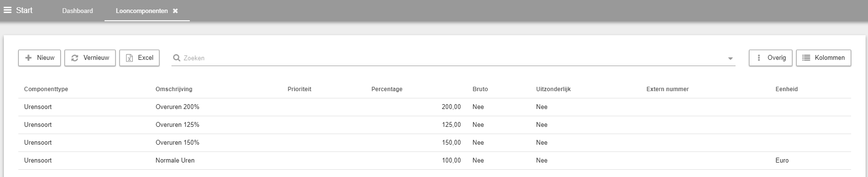Click the Excel spreadsheet icon

[129, 58]
